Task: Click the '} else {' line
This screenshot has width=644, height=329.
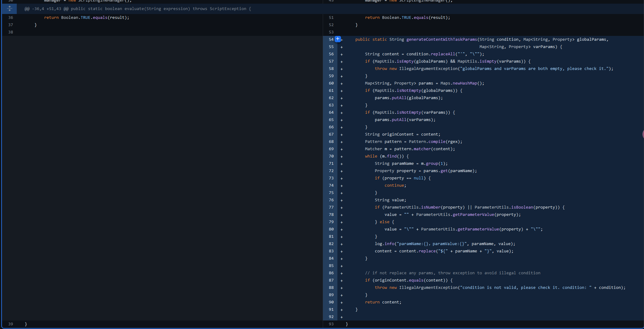Action: [384, 222]
